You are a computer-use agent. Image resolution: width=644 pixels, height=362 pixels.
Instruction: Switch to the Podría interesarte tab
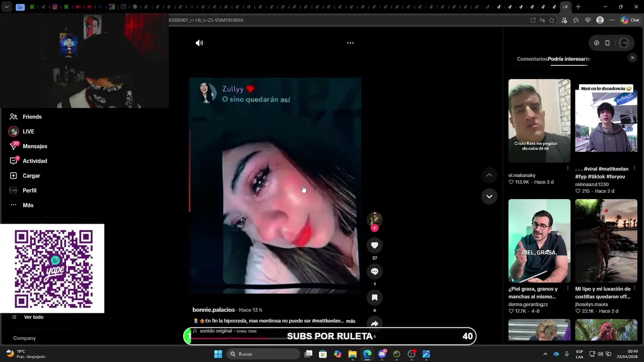[569, 59]
